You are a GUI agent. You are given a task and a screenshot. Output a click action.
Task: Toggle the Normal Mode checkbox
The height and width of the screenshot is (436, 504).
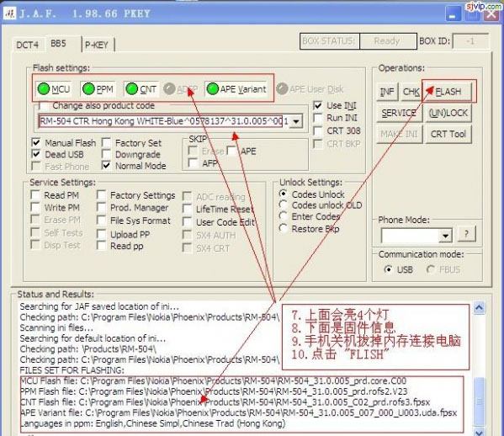coord(106,166)
